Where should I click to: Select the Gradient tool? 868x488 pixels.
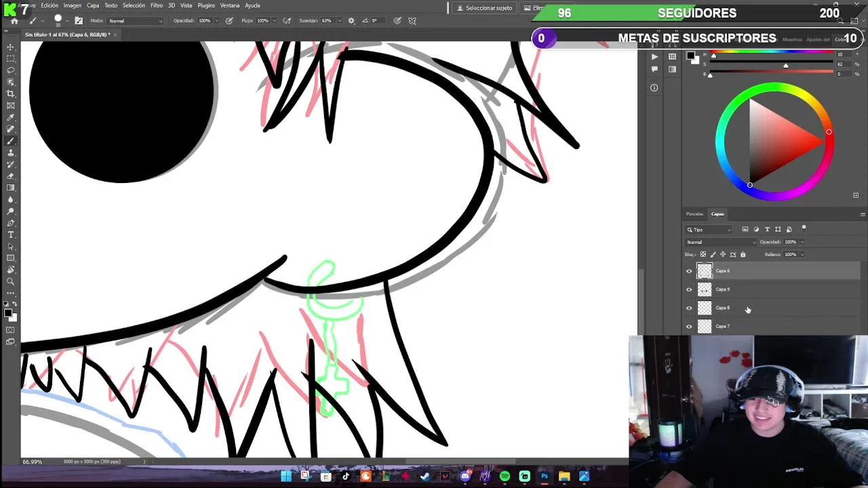coord(10,188)
